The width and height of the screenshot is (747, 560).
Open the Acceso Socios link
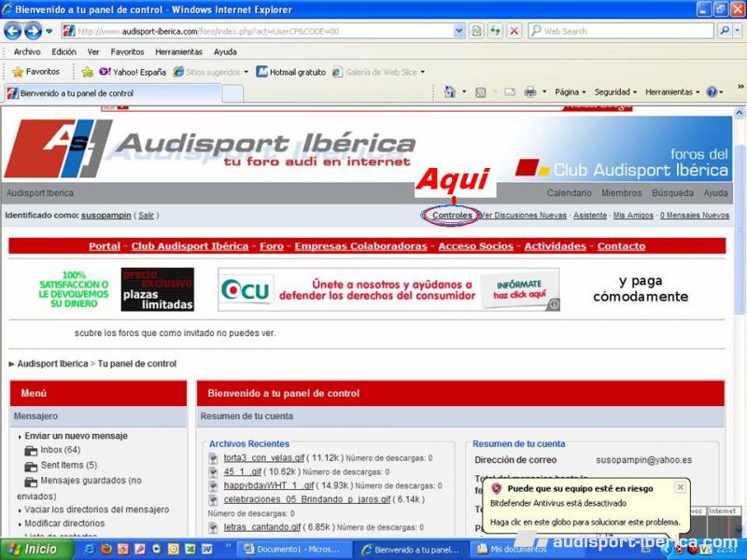pos(476,246)
